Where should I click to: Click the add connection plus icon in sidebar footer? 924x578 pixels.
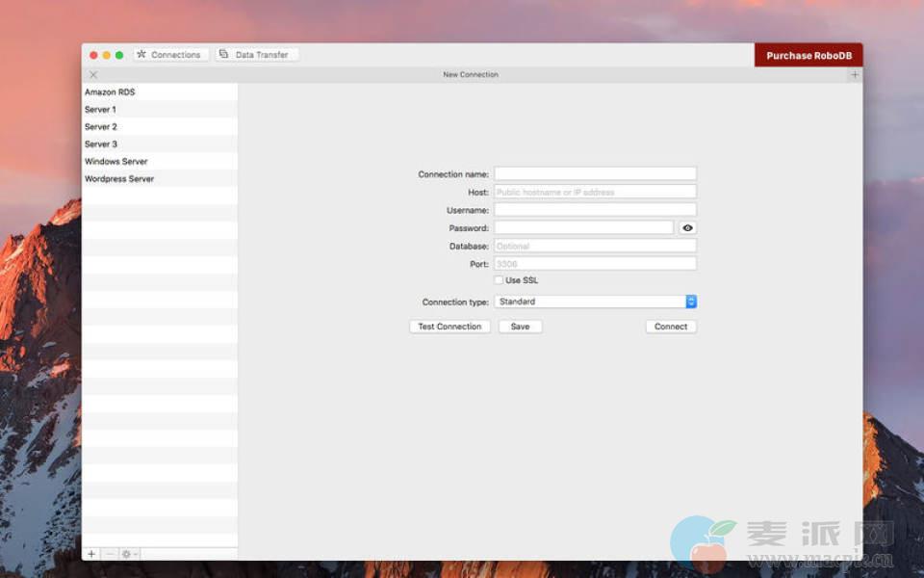[x=91, y=554]
